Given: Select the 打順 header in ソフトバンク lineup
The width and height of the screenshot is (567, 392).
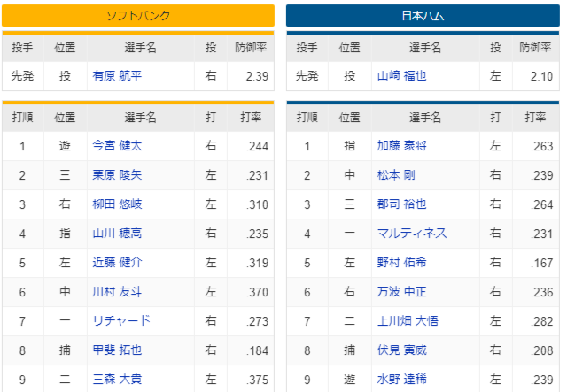Looking at the screenshot, I should tap(22, 118).
